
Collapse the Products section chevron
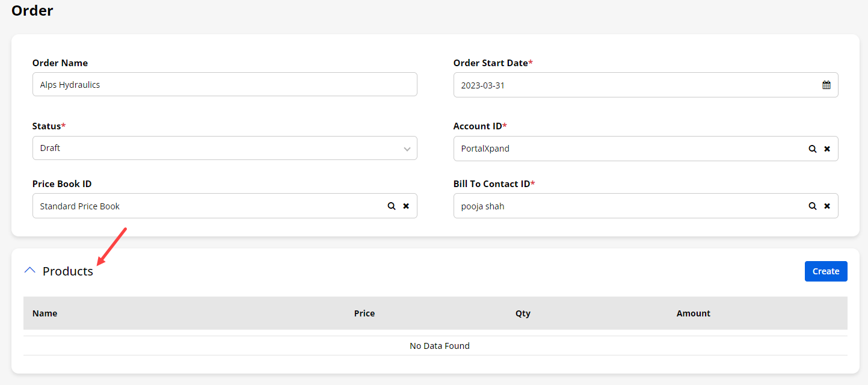29,271
